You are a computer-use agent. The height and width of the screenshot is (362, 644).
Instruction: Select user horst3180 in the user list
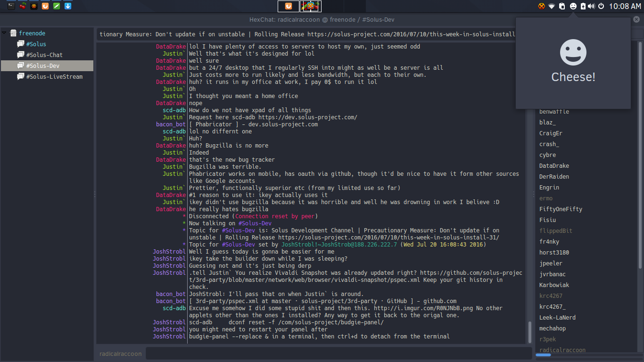coord(554,253)
